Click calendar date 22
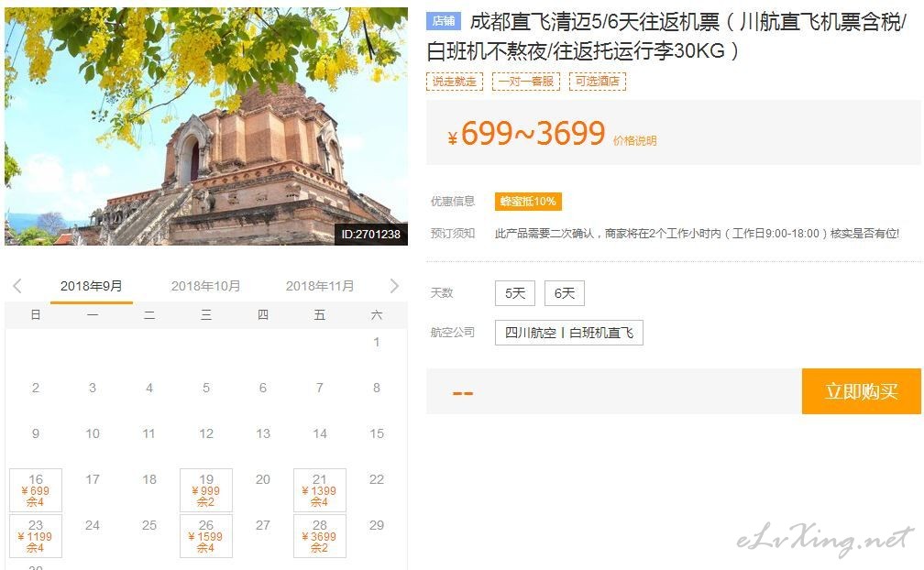The height and width of the screenshot is (570, 924). [377, 479]
